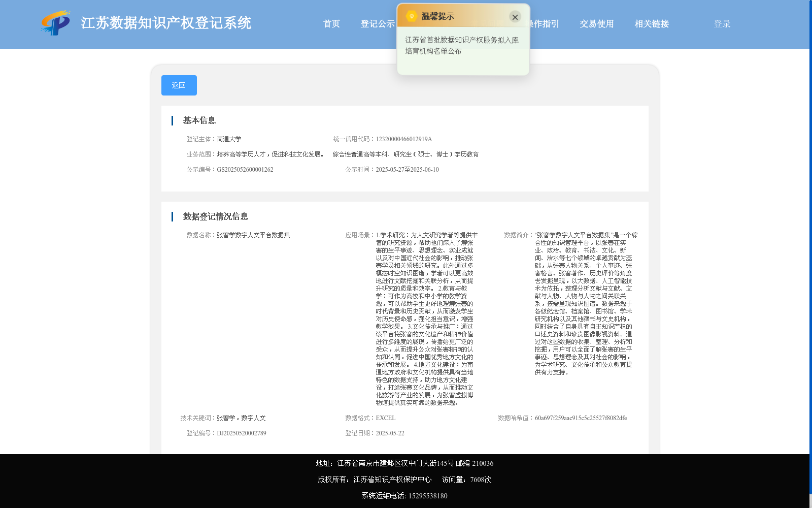
Task: Click 江苏省知识产权保护中心 in the footer
Action: [392, 479]
